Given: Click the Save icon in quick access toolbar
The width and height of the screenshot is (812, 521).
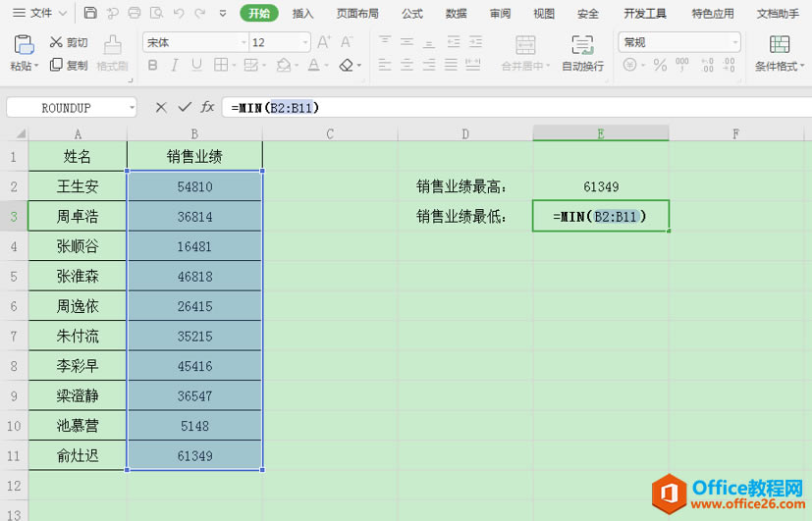Looking at the screenshot, I should click(x=90, y=13).
